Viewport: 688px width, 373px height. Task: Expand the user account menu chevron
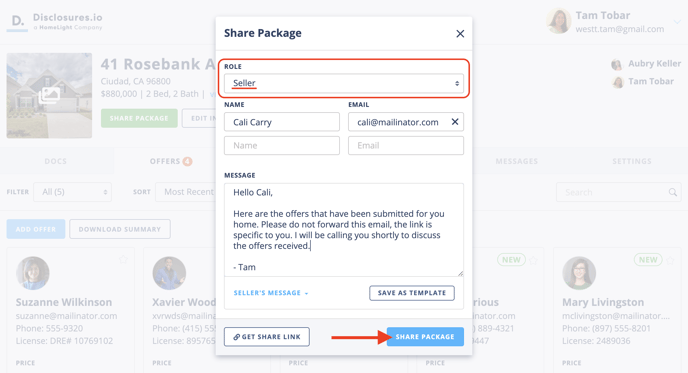(677, 22)
